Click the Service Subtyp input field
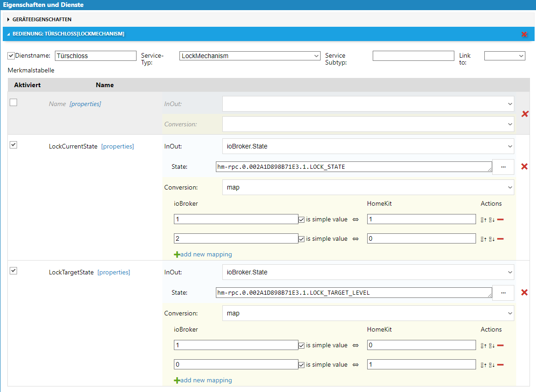This screenshot has width=536, height=392. (413, 56)
